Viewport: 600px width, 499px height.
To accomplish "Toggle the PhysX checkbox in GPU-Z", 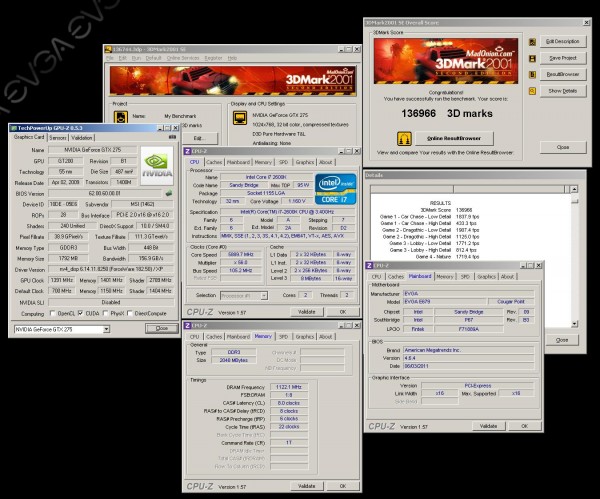I will [106, 313].
